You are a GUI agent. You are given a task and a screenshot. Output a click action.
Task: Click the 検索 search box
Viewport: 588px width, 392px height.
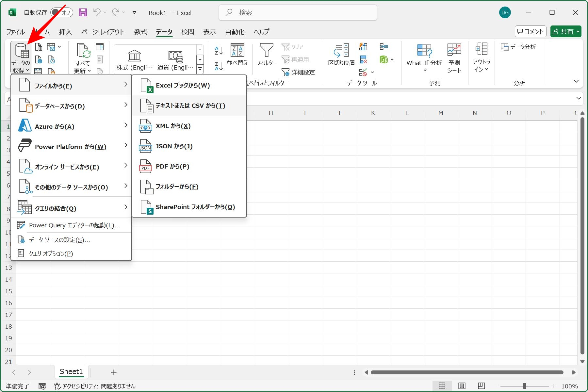pos(298,12)
